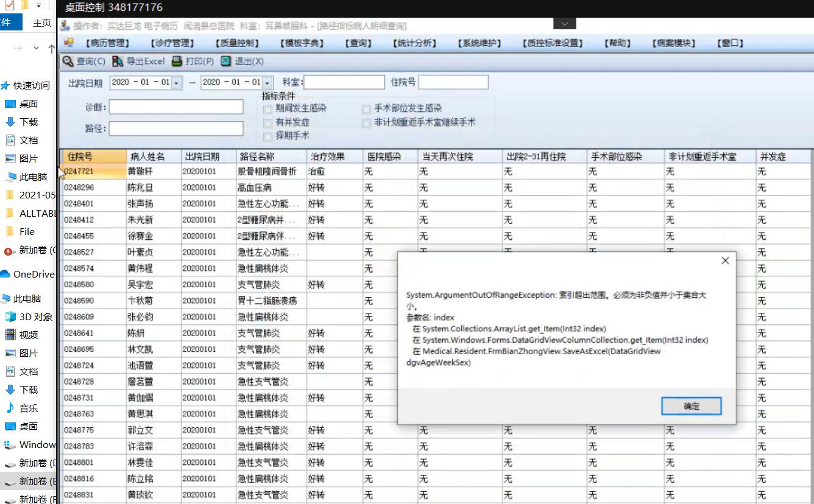Open the 音乐 music folder
Image resolution: width=814 pixels, height=504 pixels.
click(x=28, y=408)
